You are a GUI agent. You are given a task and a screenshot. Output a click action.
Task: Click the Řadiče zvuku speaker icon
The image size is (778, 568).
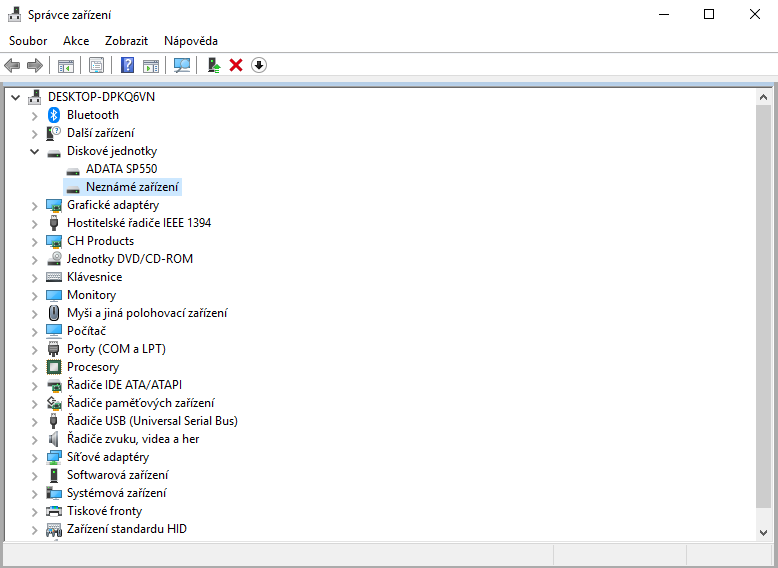tap(54, 439)
